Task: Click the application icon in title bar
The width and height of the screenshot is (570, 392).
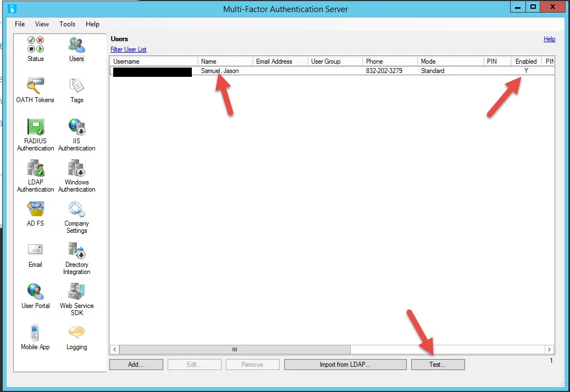Action: (12, 9)
